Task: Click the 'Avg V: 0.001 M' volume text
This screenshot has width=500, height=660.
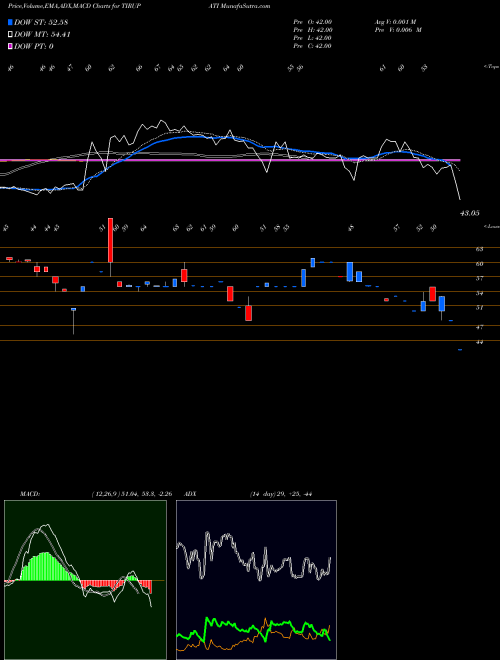Action: [x=394, y=22]
